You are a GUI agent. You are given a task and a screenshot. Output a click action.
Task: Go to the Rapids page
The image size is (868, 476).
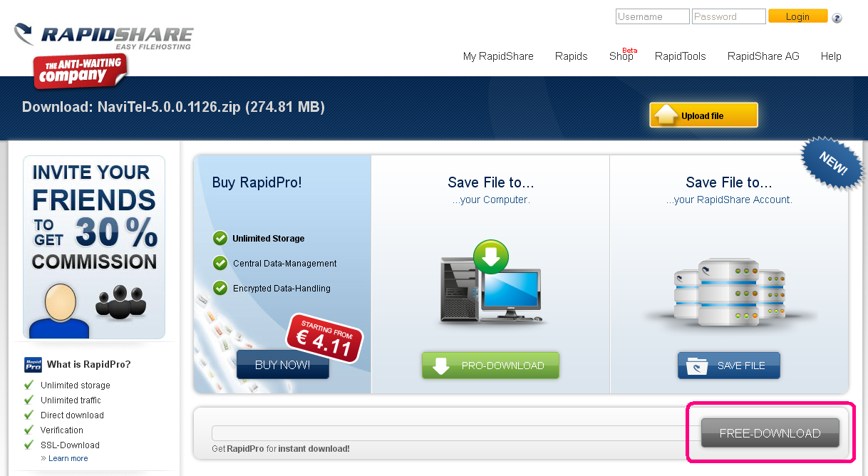[572, 56]
